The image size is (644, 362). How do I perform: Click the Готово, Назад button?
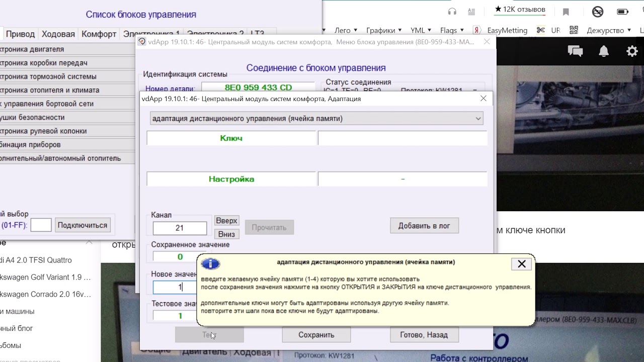tap(424, 335)
